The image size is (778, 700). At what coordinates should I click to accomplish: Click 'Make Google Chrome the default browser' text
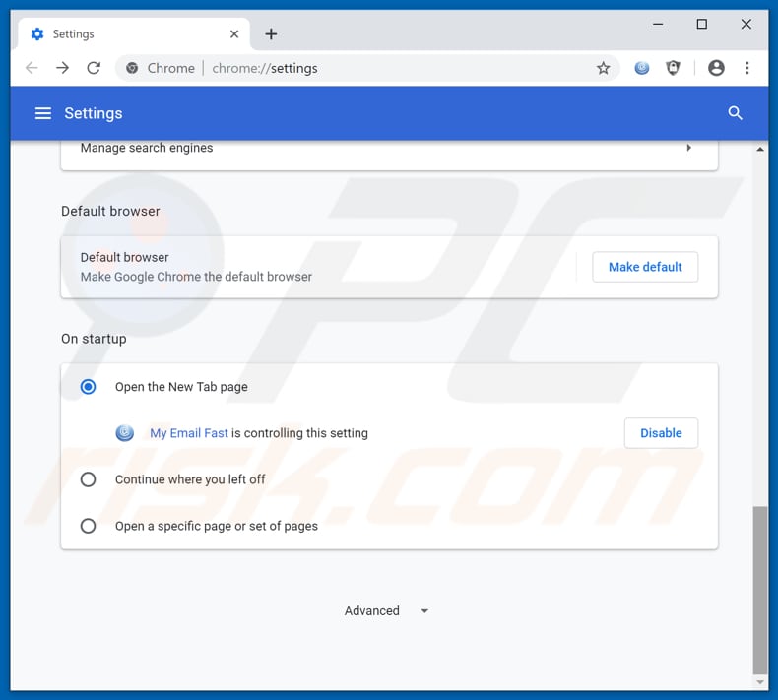[x=196, y=277]
